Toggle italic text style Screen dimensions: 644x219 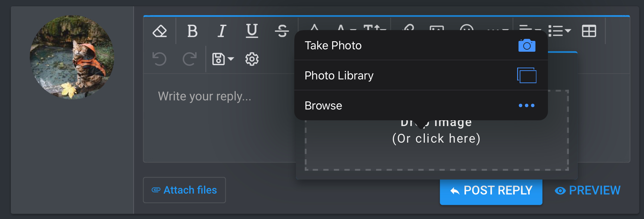pyautogui.click(x=222, y=31)
